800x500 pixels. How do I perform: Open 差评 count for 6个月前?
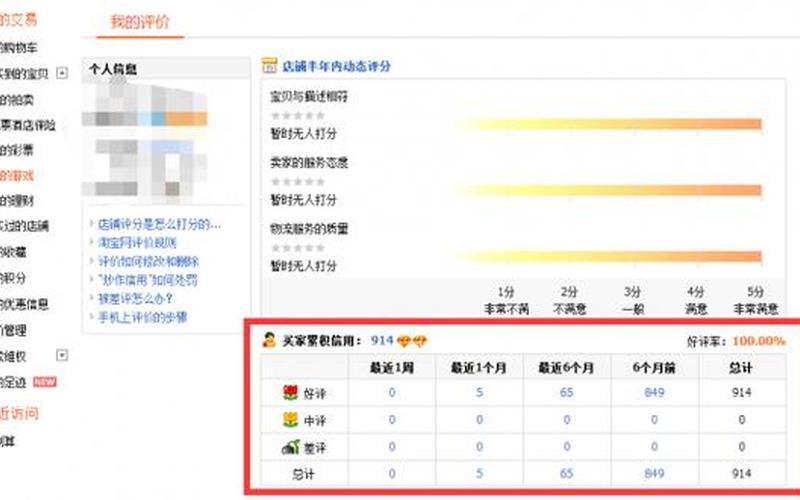[x=654, y=446]
